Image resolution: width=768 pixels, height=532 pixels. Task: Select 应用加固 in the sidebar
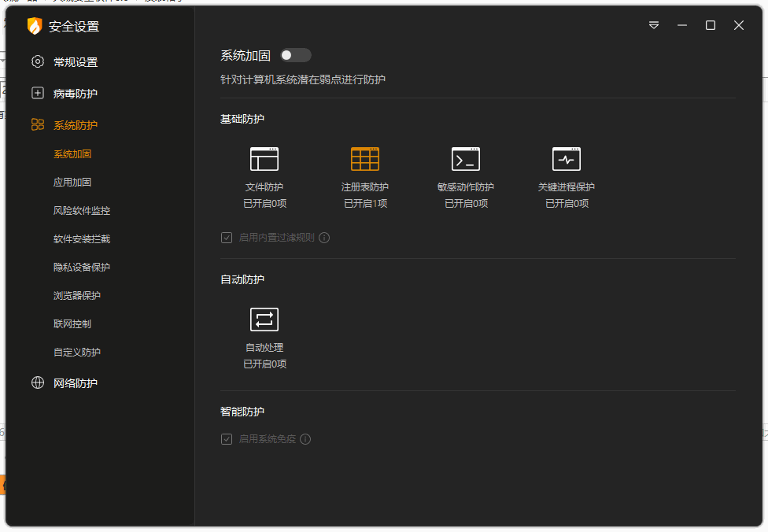click(72, 183)
